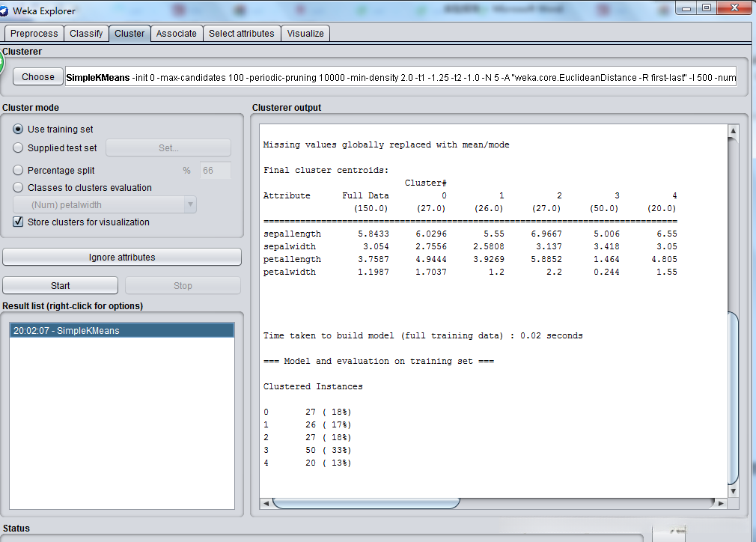Go to the Visualize tab

point(305,34)
